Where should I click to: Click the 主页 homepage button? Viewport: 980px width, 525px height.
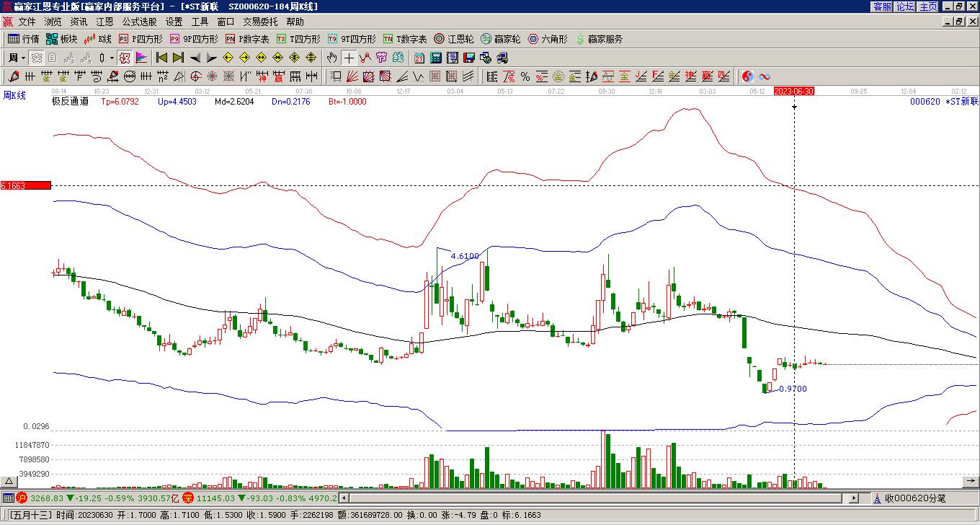(x=928, y=6)
